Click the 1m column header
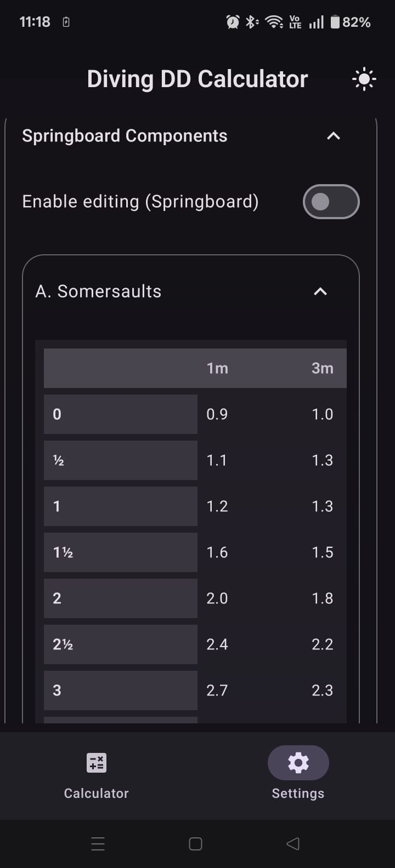Screen dimensions: 395x868 tap(217, 368)
